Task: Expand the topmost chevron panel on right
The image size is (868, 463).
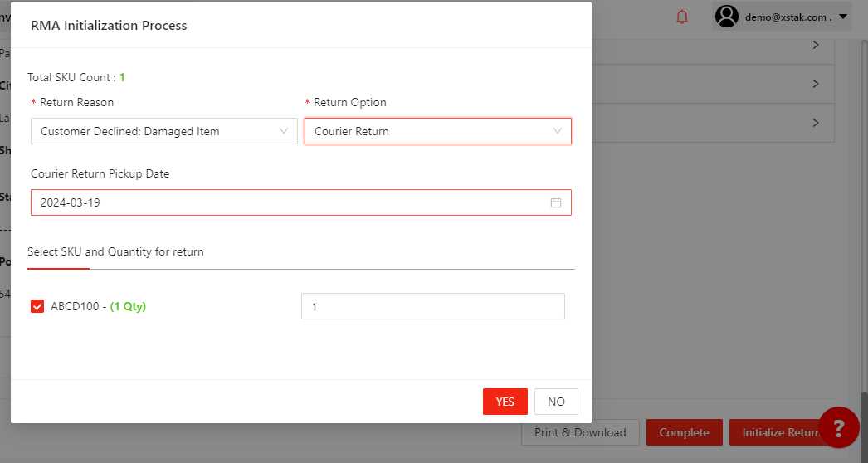Action: [x=816, y=46]
